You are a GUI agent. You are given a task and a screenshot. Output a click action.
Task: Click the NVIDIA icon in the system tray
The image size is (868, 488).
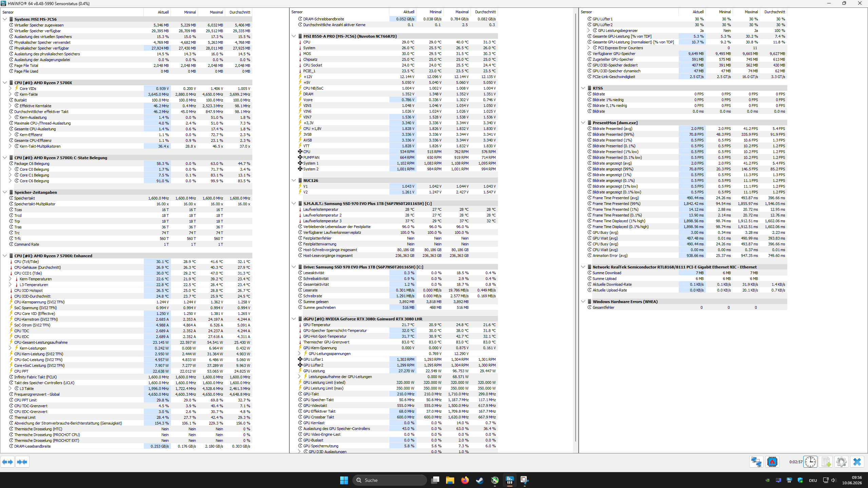[x=767, y=480]
